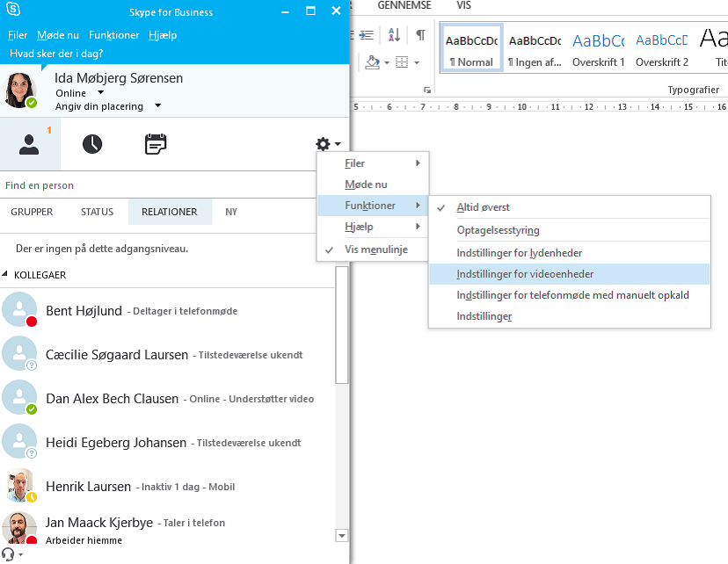The width and height of the screenshot is (728, 564).
Task: Open Angiv din placering dropdown
Action: click(158, 105)
